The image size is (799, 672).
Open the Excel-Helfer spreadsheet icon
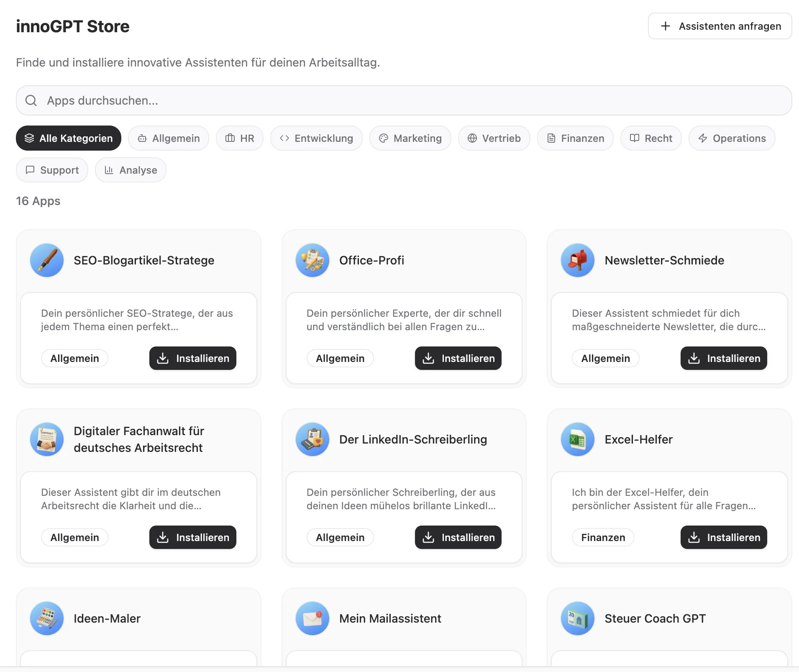(x=578, y=439)
